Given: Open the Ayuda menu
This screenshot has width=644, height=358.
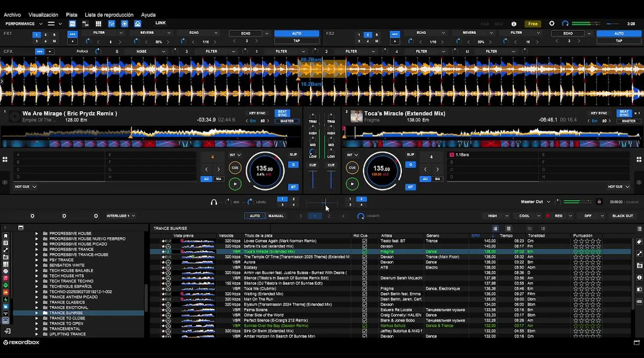Looking at the screenshot, I should point(148,15).
